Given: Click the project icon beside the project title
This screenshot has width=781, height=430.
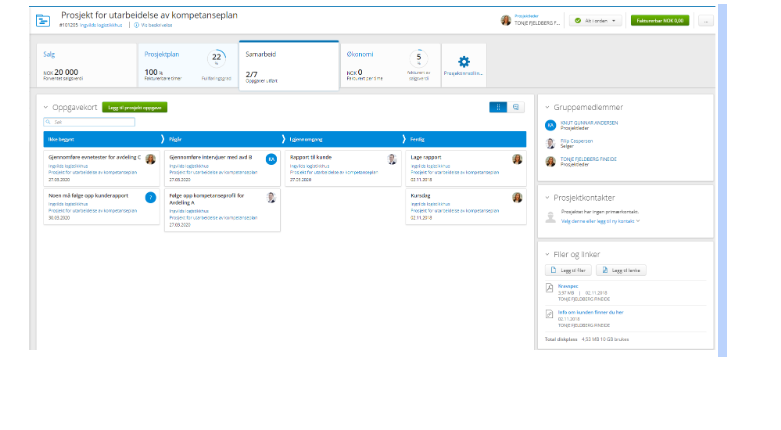Looking at the screenshot, I should tap(43, 20).
